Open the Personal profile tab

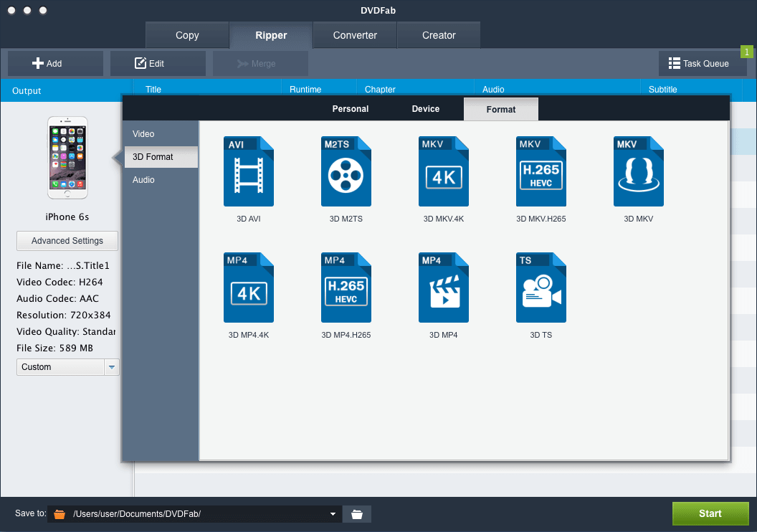tap(351, 109)
